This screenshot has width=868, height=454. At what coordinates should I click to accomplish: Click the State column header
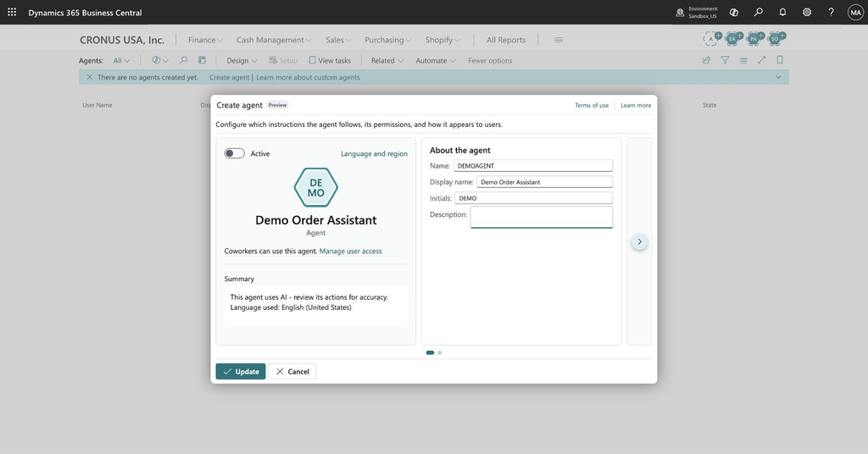[x=709, y=105]
